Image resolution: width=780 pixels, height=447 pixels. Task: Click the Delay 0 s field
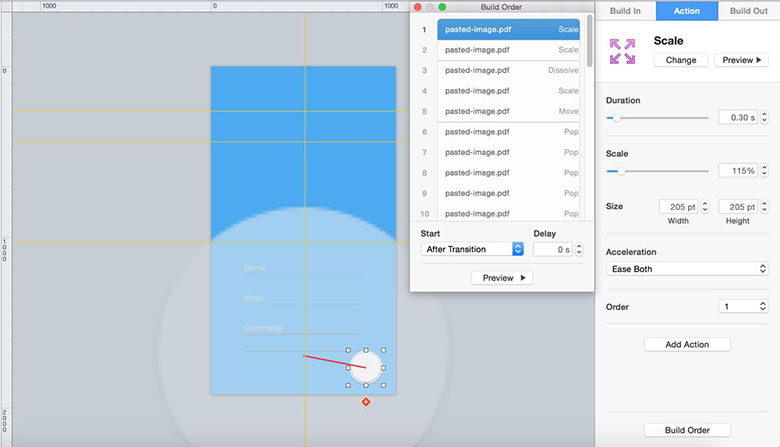(553, 249)
